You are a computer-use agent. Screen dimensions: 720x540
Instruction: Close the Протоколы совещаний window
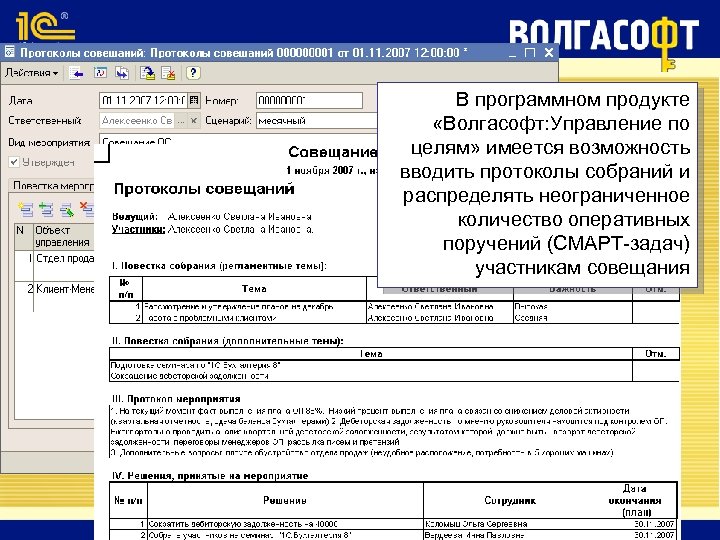coord(549,53)
